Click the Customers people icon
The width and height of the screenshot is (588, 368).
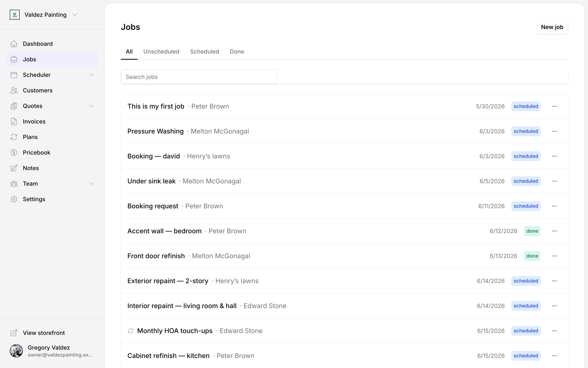pos(14,91)
